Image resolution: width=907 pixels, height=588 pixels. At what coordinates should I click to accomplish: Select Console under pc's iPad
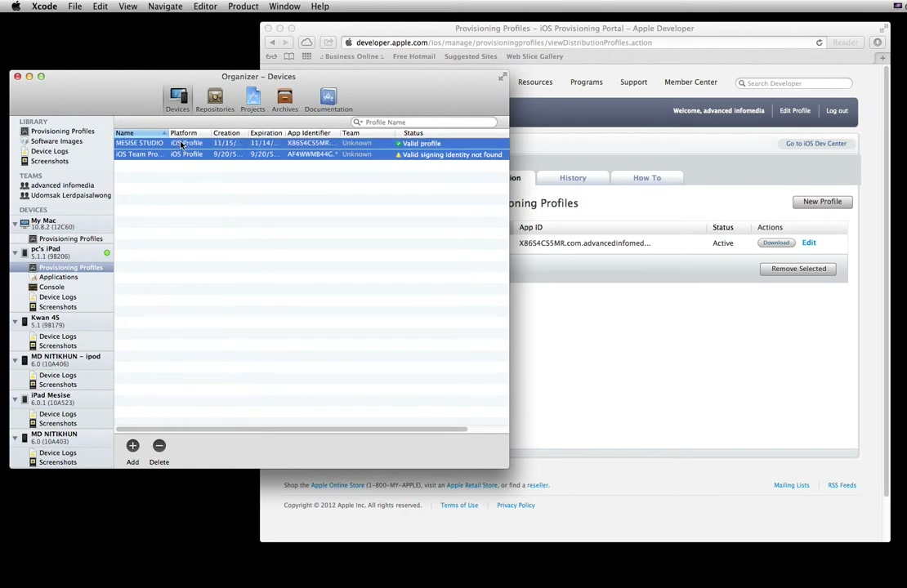(51, 287)
